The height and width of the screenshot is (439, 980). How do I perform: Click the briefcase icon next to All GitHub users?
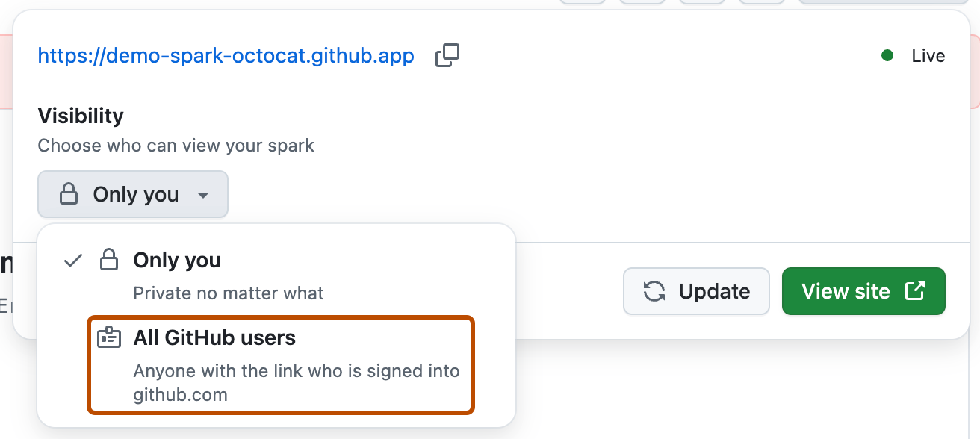[110, 337]
